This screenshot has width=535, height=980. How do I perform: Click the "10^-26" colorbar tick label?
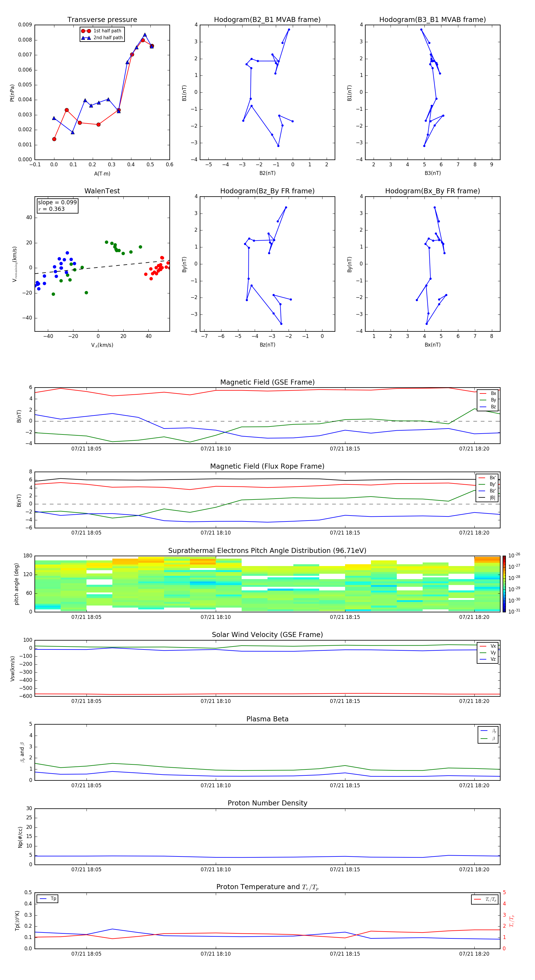(x=514, y=555)
